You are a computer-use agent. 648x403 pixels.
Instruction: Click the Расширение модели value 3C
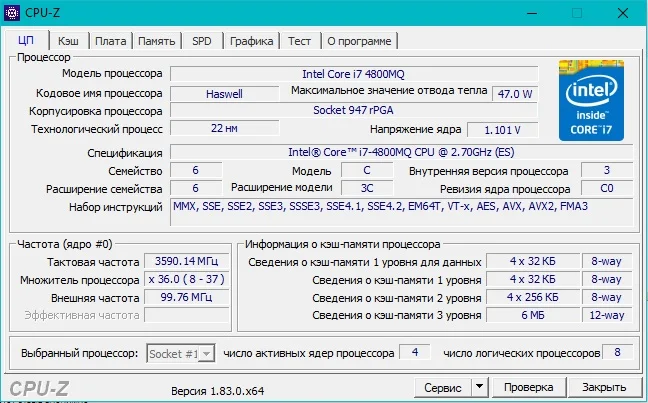(367, 188)
